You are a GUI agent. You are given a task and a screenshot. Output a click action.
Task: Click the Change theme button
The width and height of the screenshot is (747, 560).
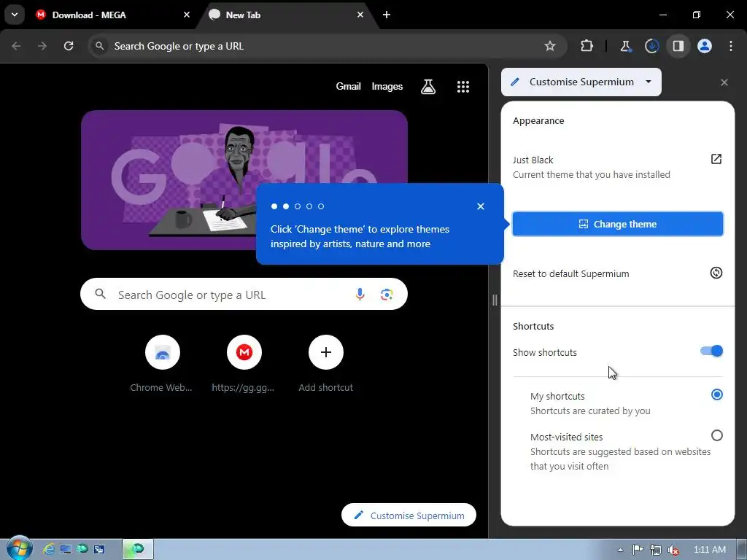(x=618, y=224)
